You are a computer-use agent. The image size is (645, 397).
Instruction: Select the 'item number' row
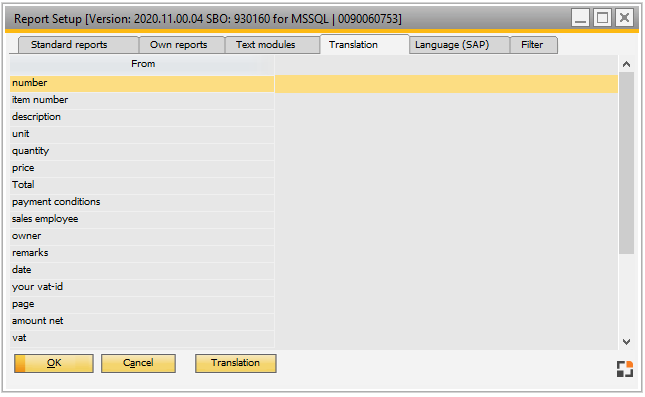coord(142,100)
